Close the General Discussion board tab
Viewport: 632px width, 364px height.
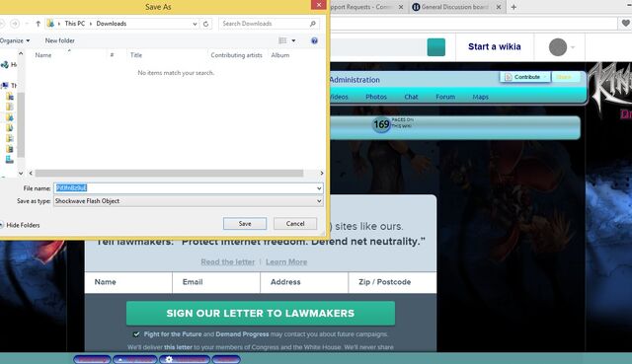(499, 7)
